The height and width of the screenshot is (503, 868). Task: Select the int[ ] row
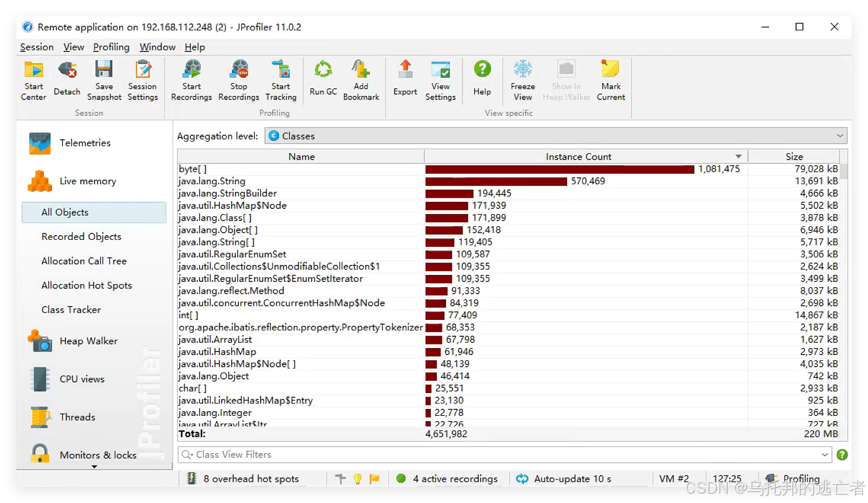[x=509, y=315]
